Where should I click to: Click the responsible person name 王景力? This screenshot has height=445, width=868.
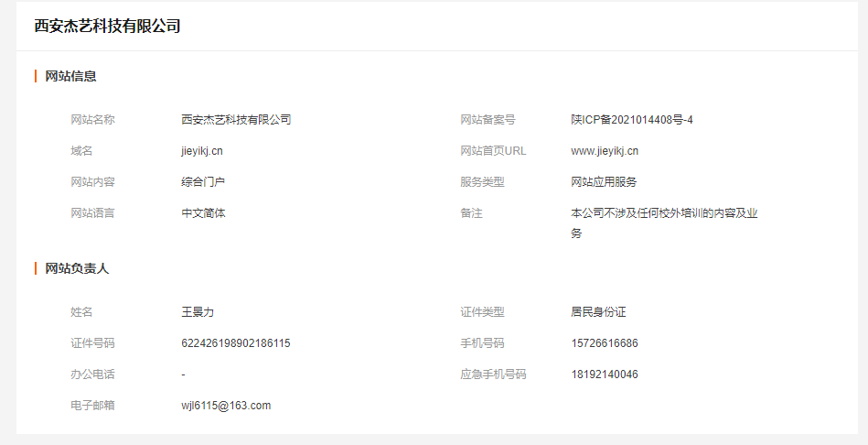pyautogui.click(x=198, y=312)
